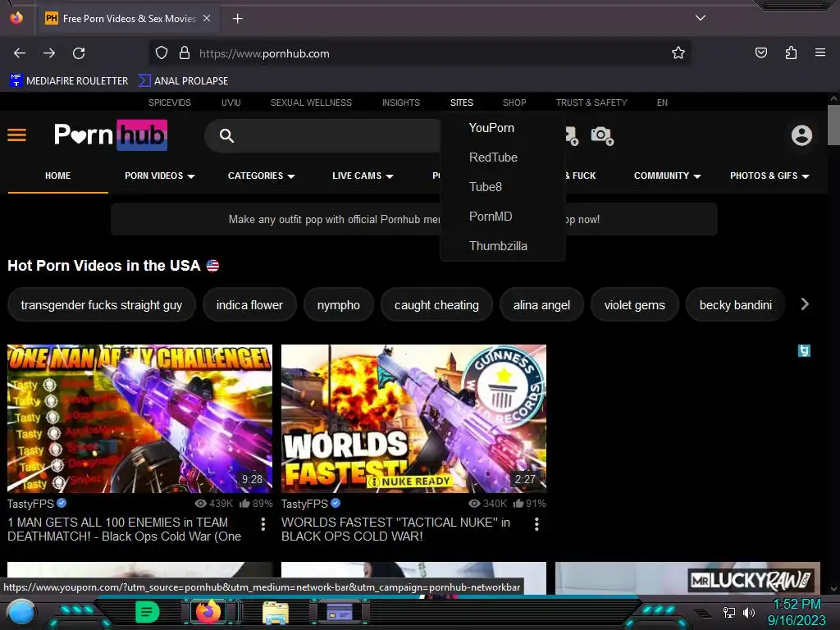The image size is (840, 630).
Task: Open the green notes app on the taskbar
Action: [x=148, y=612]
